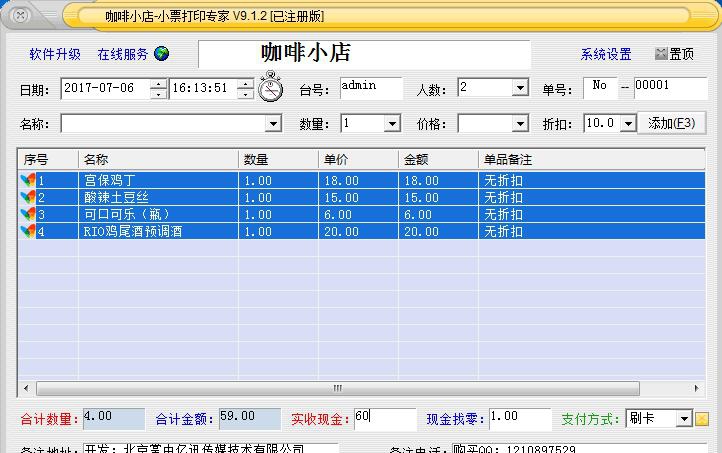The width and height of the screenshot is (722, 453).
Task: Click row icon for RIO鸡尾酒预调酒
Action: 27,231
